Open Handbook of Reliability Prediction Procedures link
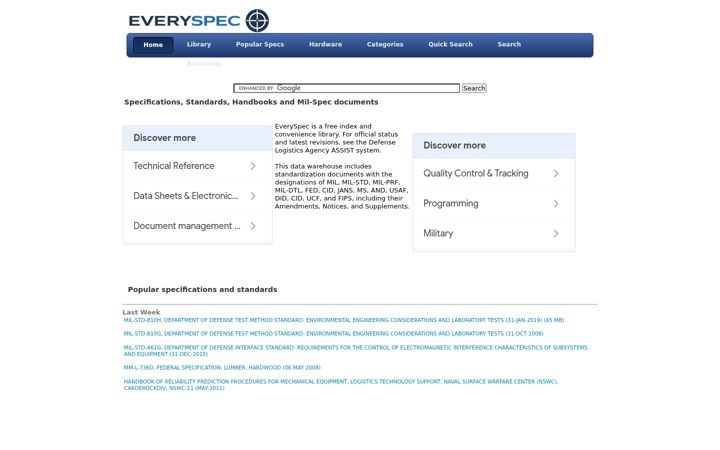720x450 pixels. point(341,385)
